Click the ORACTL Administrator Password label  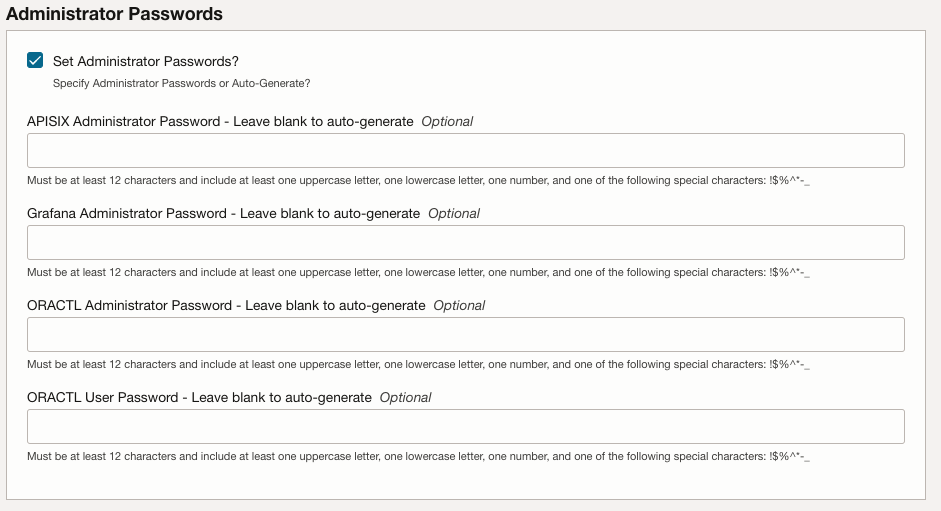(226, 306)
